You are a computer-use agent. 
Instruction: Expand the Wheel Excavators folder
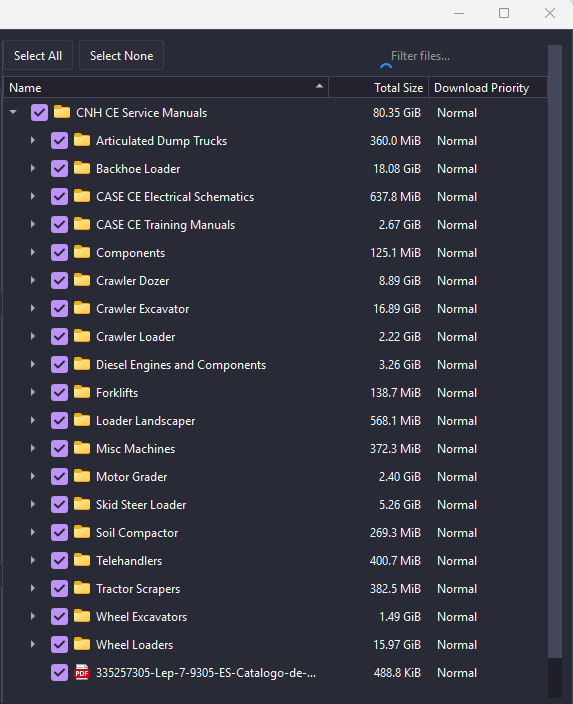33,616
